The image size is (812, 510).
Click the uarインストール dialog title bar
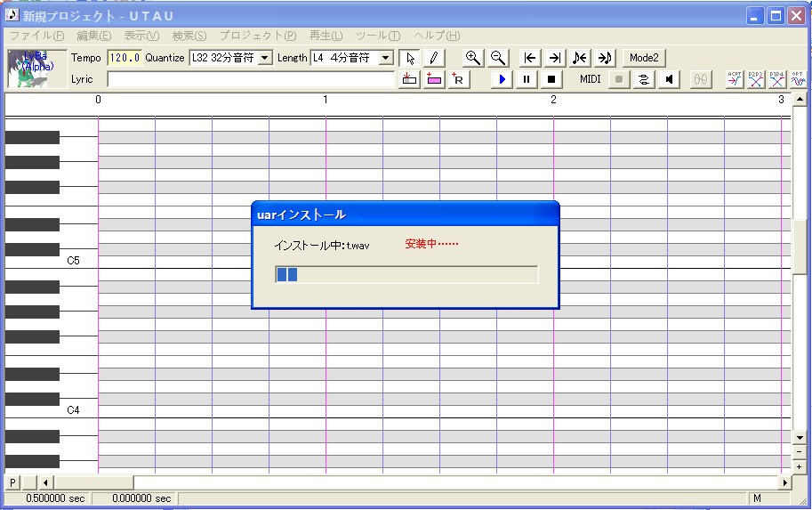click(405, 214)
